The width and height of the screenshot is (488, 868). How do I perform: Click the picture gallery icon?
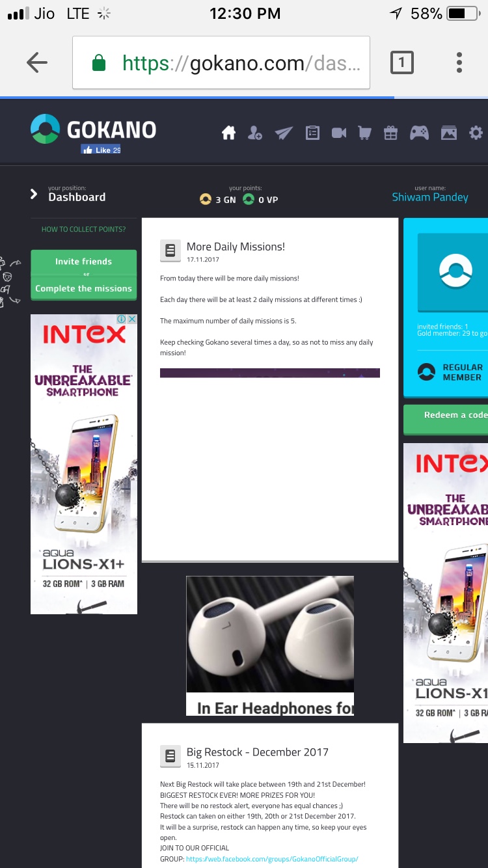(x=449, y=133)
